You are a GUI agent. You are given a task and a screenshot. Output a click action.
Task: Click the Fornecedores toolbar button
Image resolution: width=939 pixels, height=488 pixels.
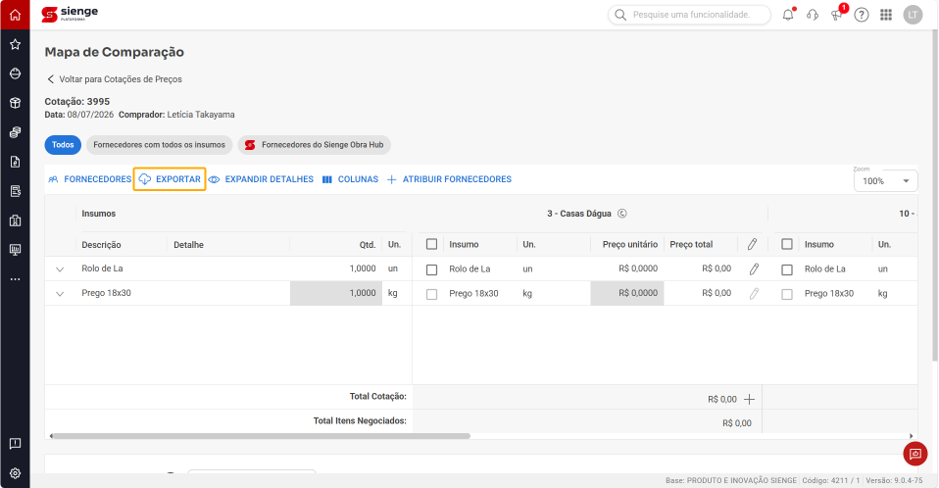click(x=90, y=179)
